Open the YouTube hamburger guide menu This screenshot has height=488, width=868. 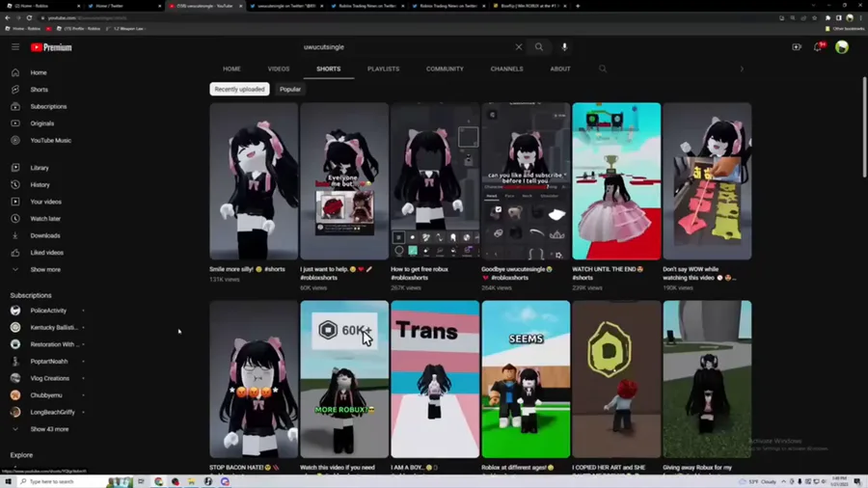(x=15, y=47)
